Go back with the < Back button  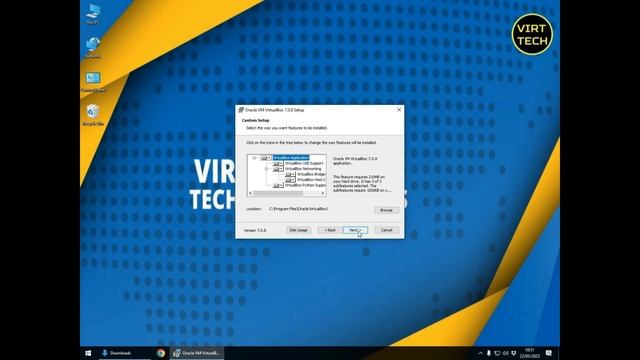point(330,230)
